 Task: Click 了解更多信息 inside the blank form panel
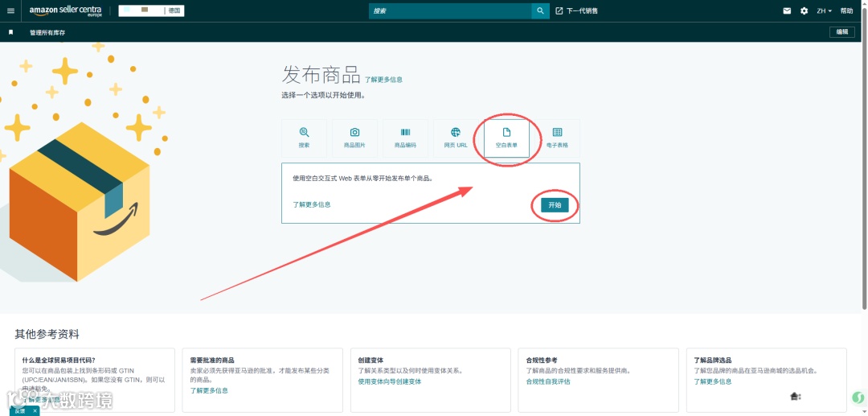tap(312, 204)
